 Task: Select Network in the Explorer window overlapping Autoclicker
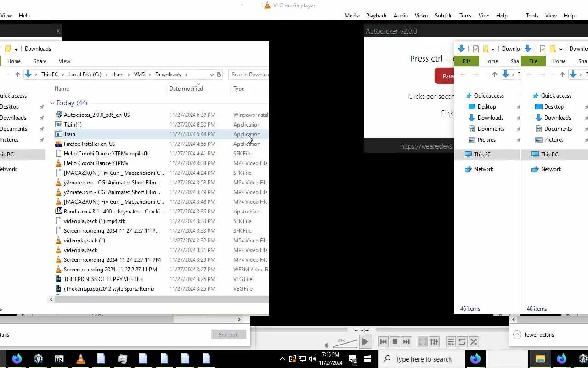[484, 169]
